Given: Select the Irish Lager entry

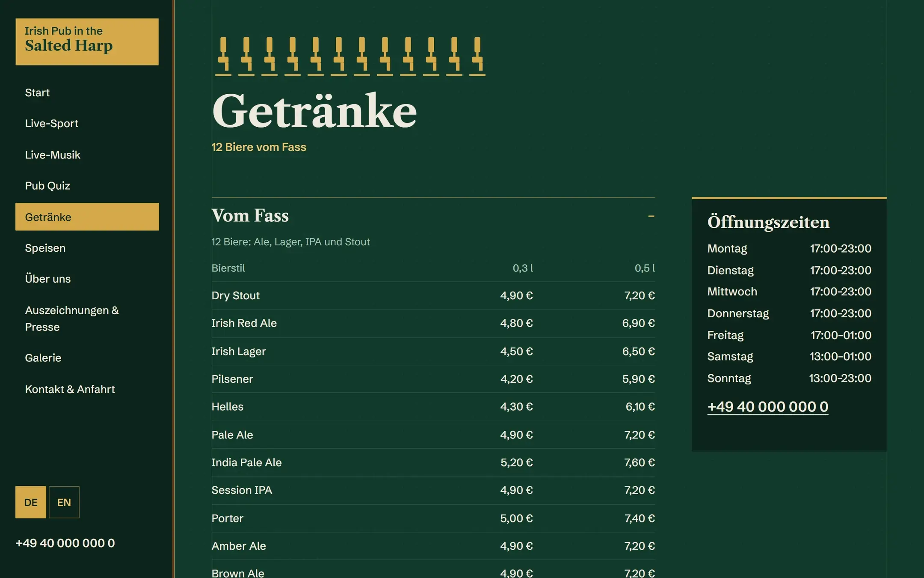Looking at the screenshot, I should [433, 351].
